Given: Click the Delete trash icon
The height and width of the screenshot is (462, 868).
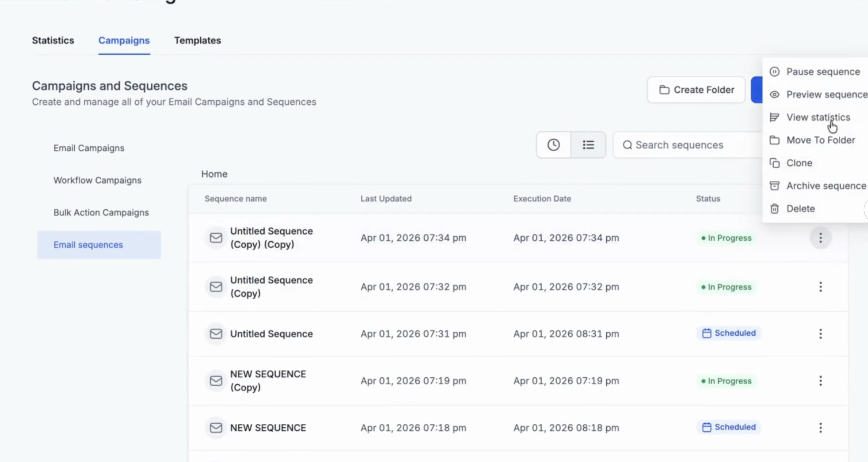Looking at the screenshot, I should tap(774, 209).
